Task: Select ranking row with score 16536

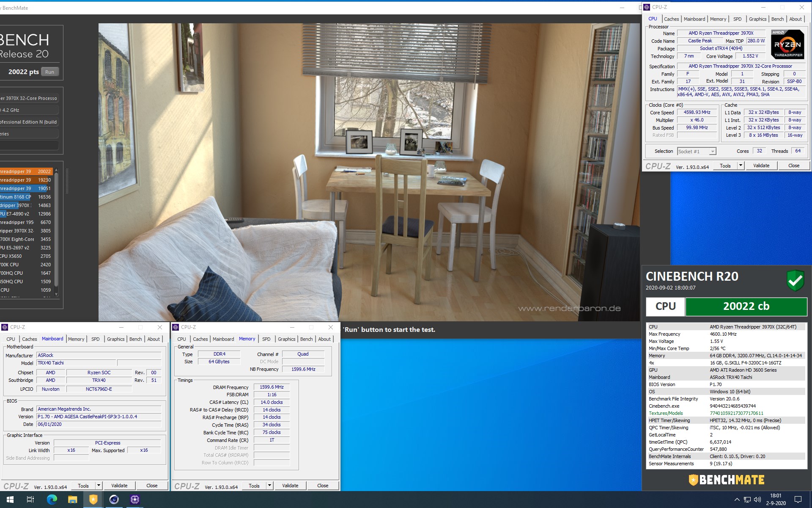Action: (x=26, y=197)
